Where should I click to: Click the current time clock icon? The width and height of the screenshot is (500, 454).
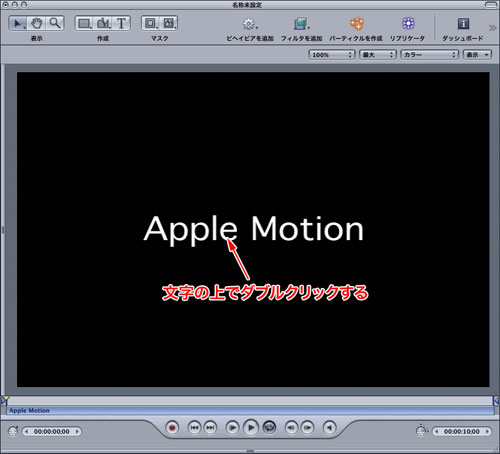tap(13, 431)
